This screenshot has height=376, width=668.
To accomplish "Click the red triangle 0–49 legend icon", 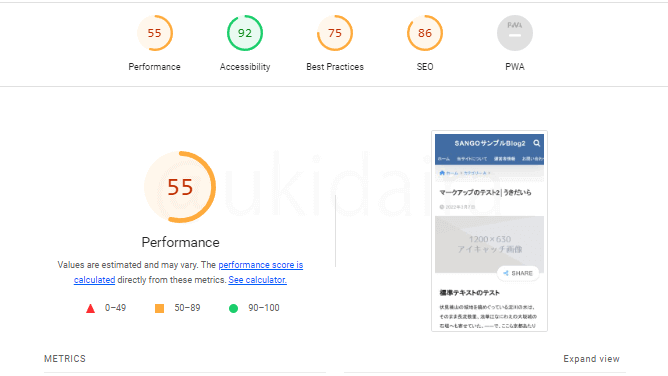I will [x=90, y=308].
